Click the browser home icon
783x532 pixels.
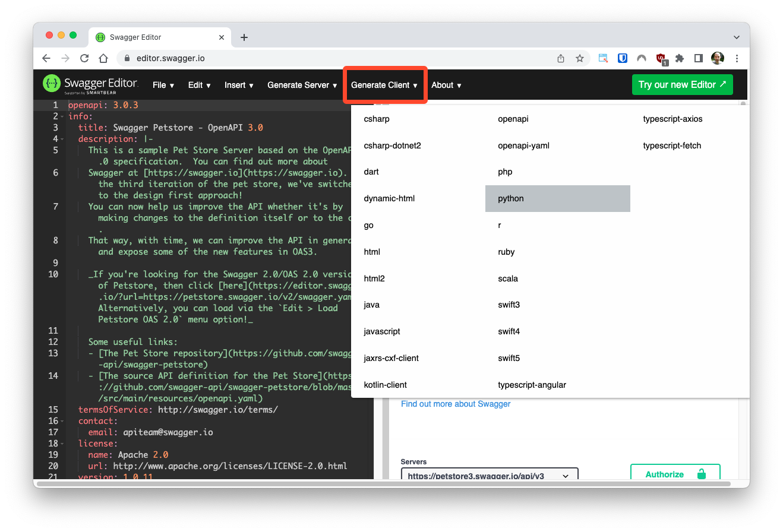pos(103,58)
